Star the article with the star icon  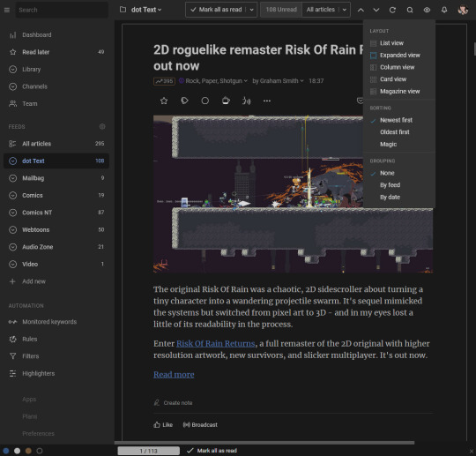tap(164, 101)
